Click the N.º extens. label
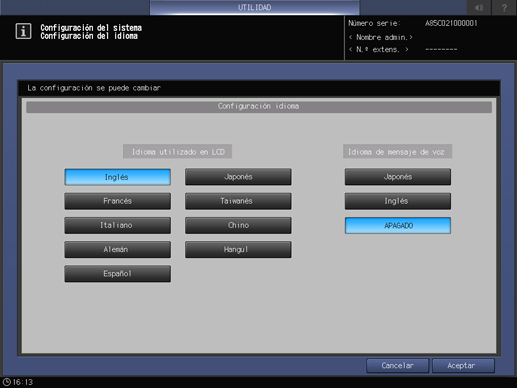Screen dimensions: 517x388 tap(379, 50)
